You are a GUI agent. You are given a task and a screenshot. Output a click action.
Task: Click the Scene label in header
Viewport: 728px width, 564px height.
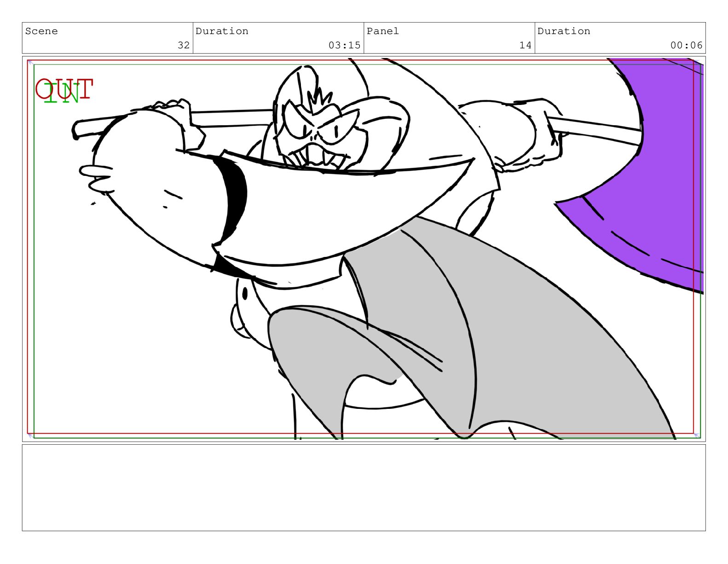(41, 31)
